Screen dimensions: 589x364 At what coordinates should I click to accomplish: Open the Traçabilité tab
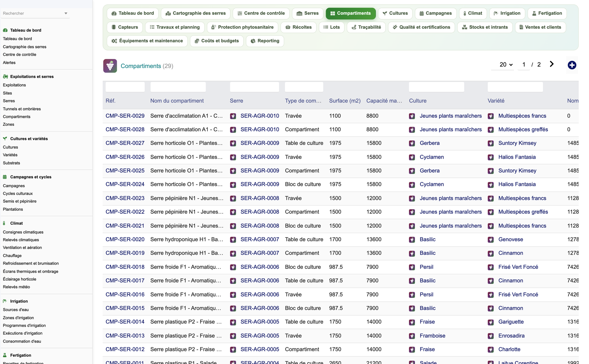tap(366, 27)
